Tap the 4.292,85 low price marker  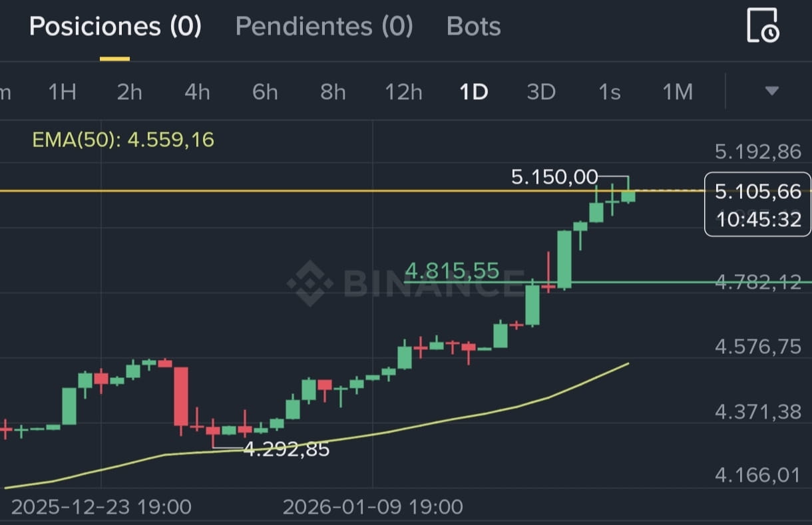pos(286,449)
